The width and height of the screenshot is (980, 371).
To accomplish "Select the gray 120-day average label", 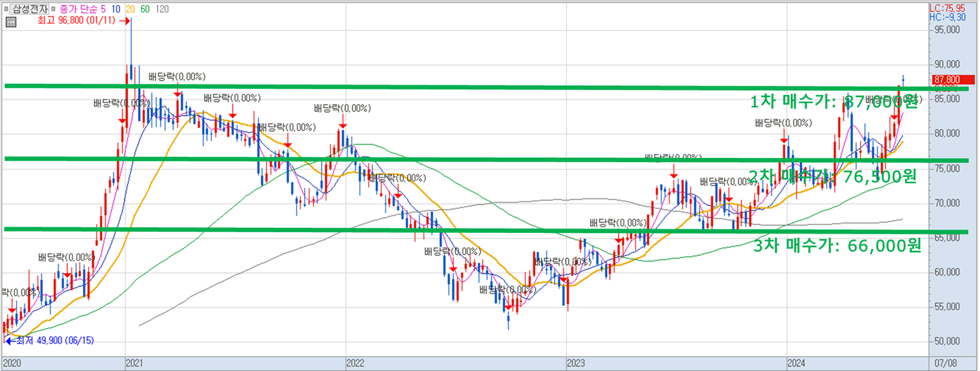I will pyautogui.click(x=162, y=9).
